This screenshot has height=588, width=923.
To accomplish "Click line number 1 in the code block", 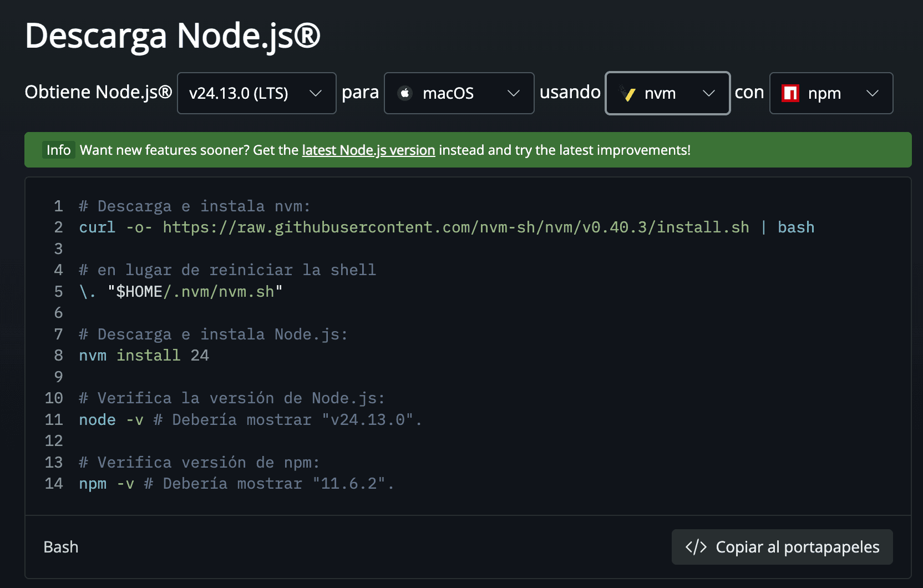I will tap(58, 206).
